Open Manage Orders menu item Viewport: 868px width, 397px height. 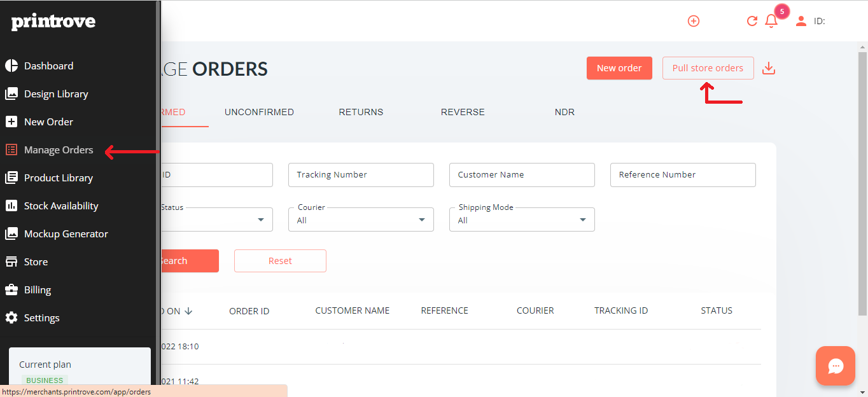click(59, 150)
